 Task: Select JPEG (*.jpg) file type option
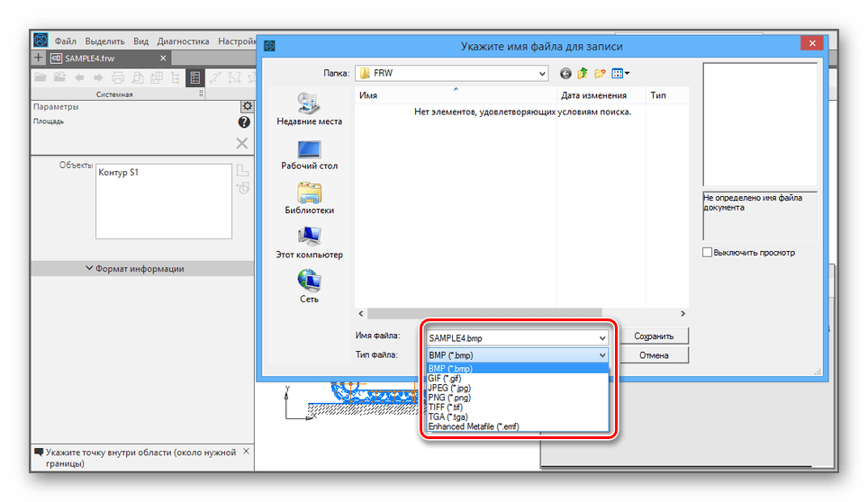coord(450,388)
